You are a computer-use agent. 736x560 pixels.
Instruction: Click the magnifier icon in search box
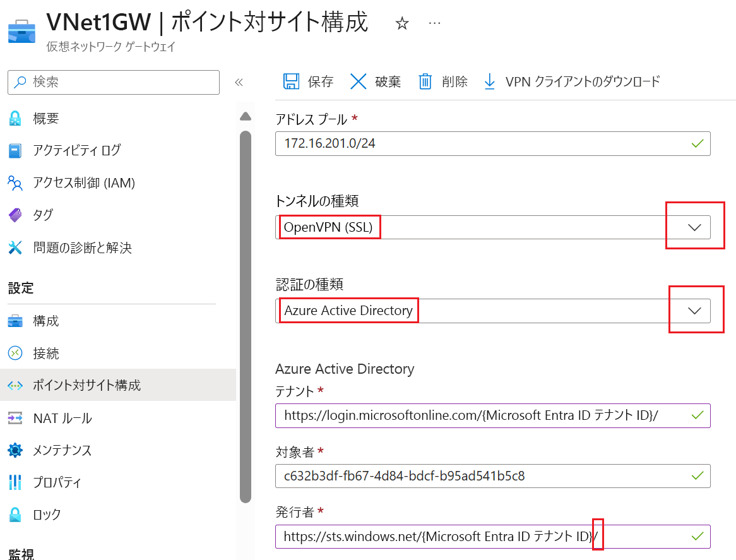click(x=20, y=82)
